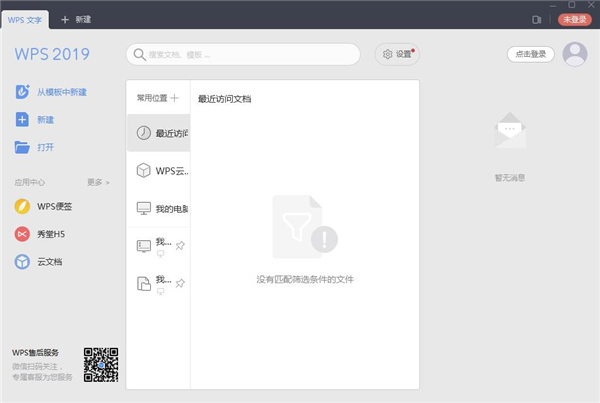
Task: Expand 更多 in the application center
Action: click(98, 182)
